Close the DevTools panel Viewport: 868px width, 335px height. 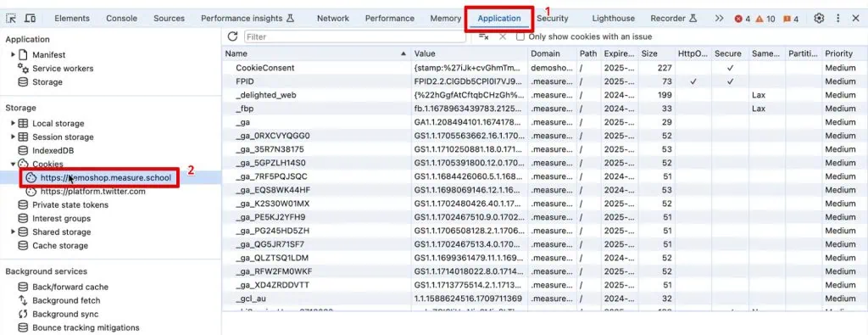pos(855,19)
